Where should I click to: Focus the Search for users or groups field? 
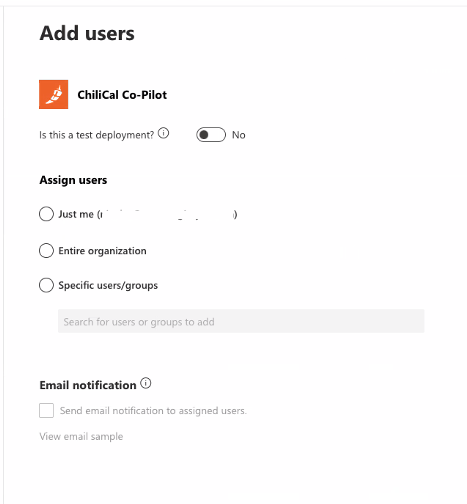[x=241, y=321]
